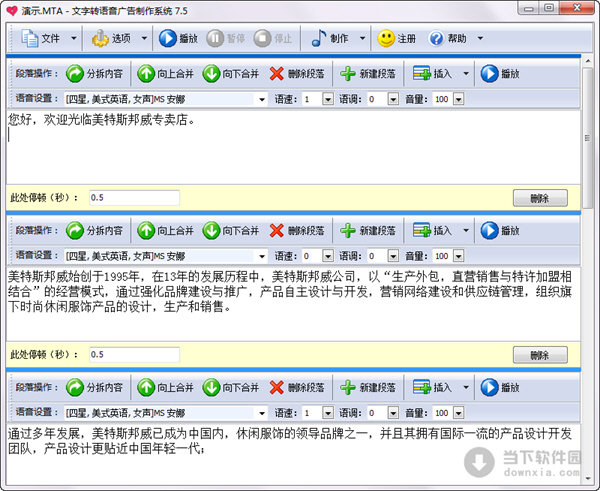Screen dimensions: 600x491
Task: Click the main toolbar 播放 (Play) button
Action: pos(178,38)
